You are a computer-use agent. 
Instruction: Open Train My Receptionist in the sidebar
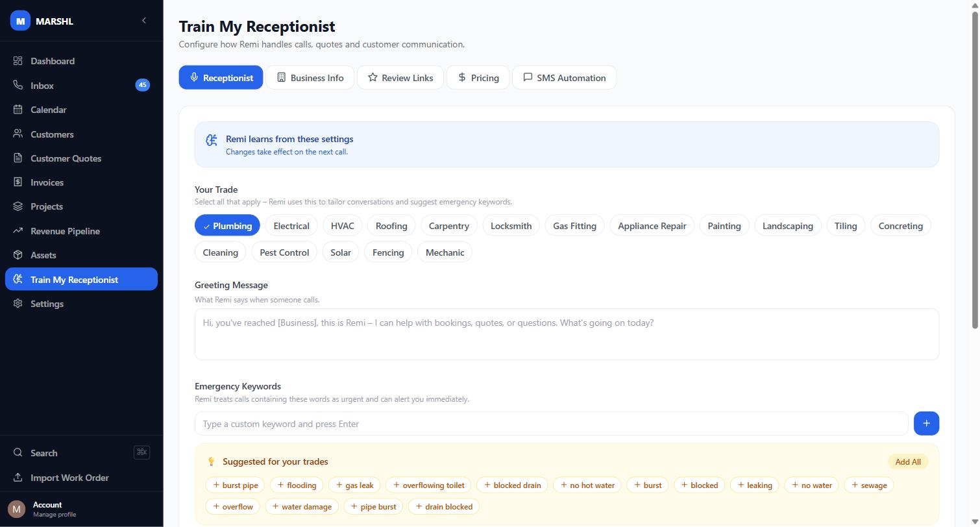click(x=81, y=279)
